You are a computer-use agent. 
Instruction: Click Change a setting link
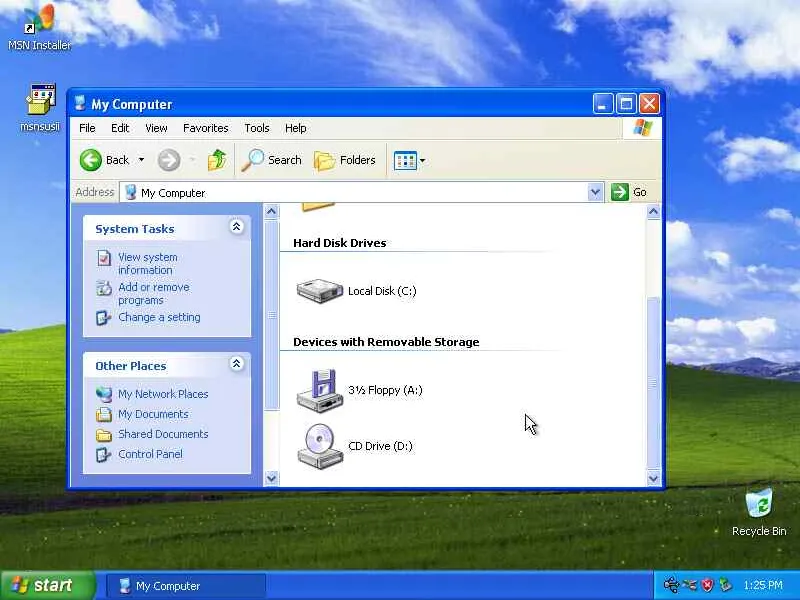(159, 317)
